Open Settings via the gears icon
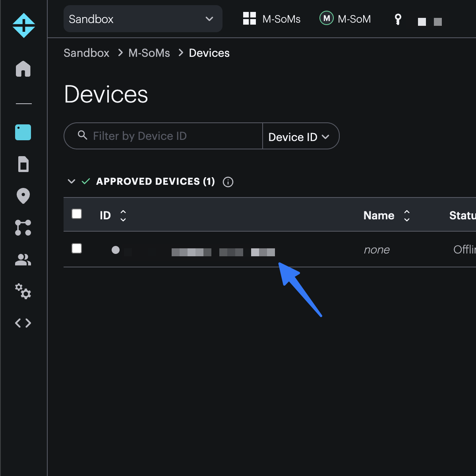The width and height of the screenshot is (476, 476). tap(23, 292)
